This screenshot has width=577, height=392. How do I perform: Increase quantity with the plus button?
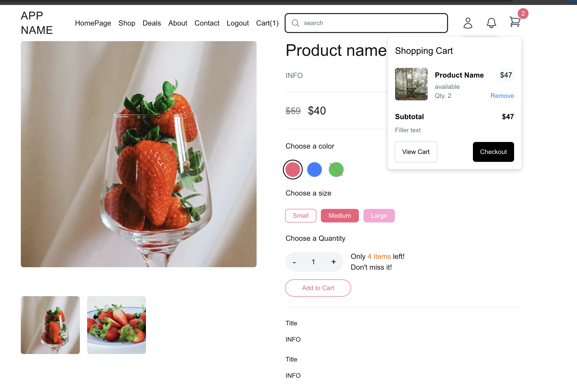pyautogui.click(x=334, y=262)
